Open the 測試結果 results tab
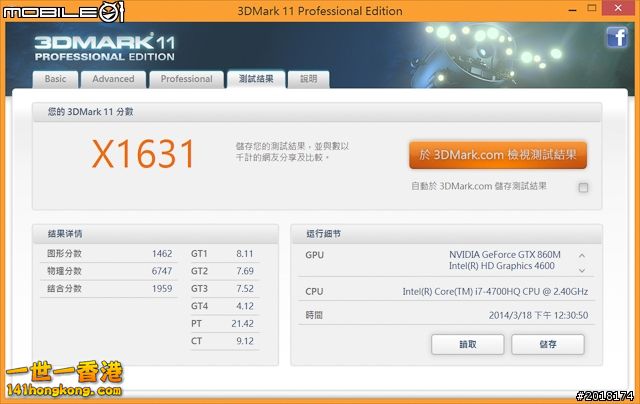Image resolution: width=640 pixels, height=404 pixels. [x=256, y=79]
